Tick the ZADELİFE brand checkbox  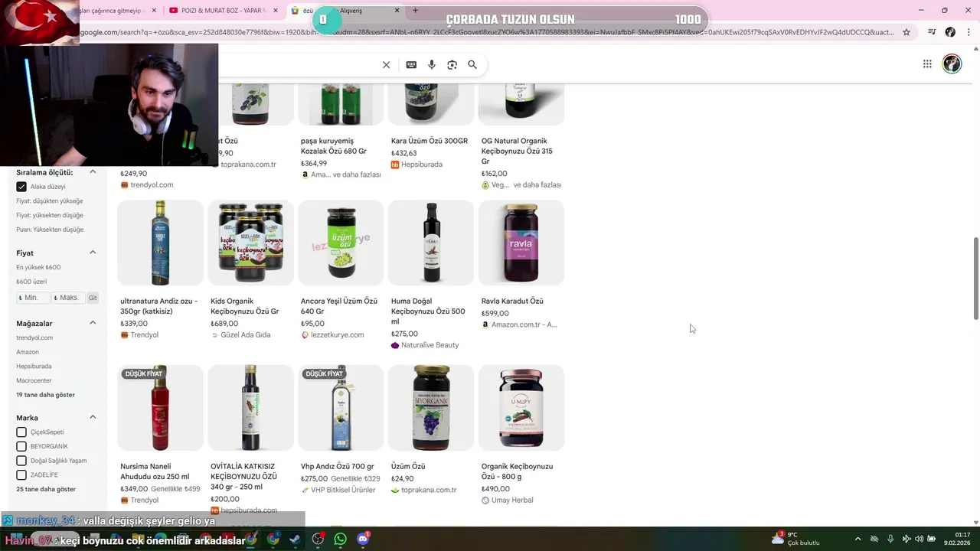click(21, 475)
